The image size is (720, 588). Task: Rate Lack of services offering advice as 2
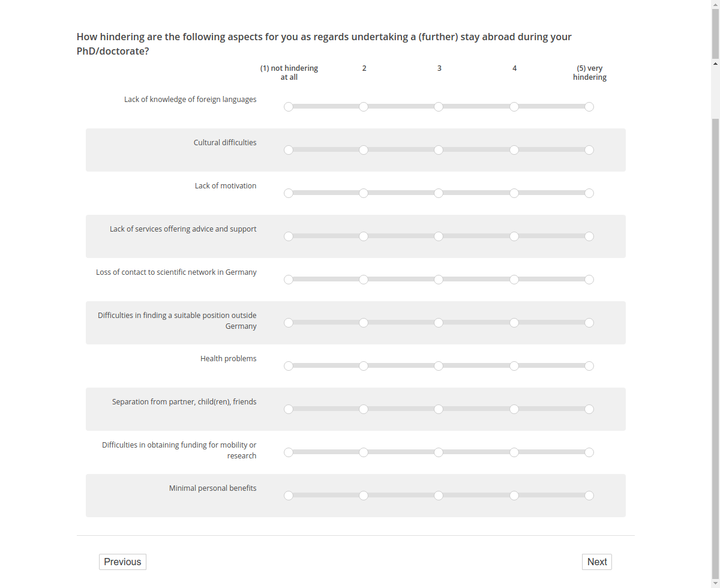[x=364, y=236]
